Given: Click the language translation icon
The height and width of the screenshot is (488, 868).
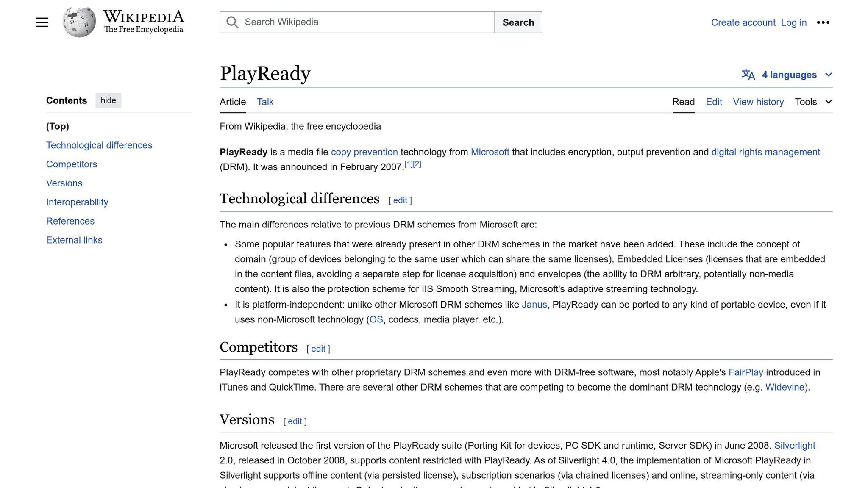Looking at the screenshot, I should (x=748, y=75).
